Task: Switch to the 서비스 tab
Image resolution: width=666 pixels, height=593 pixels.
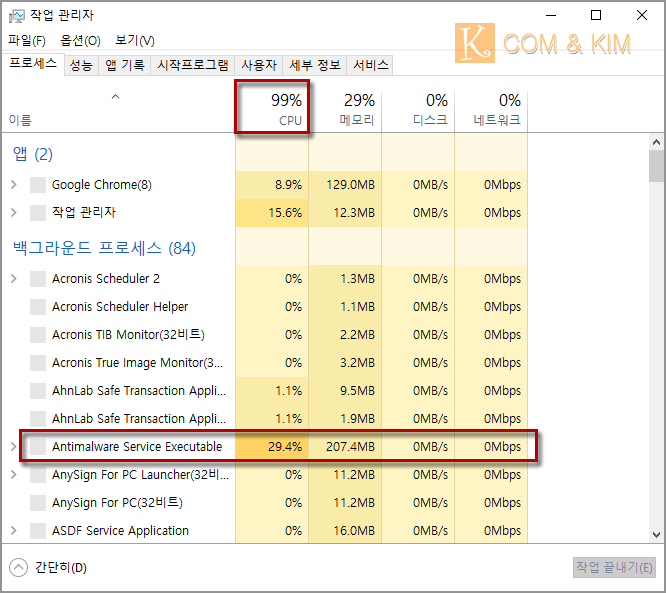Action: 370,65
